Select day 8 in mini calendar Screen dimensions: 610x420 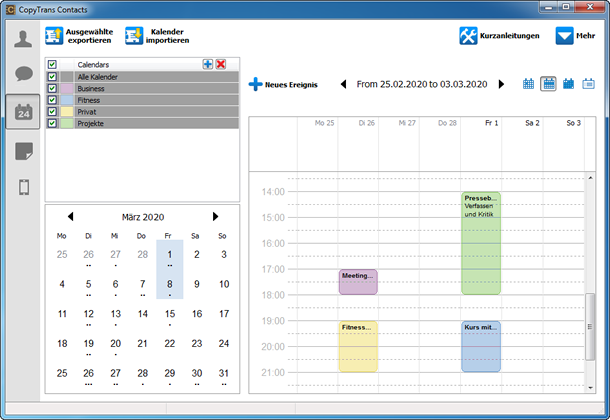coord(170,284)
